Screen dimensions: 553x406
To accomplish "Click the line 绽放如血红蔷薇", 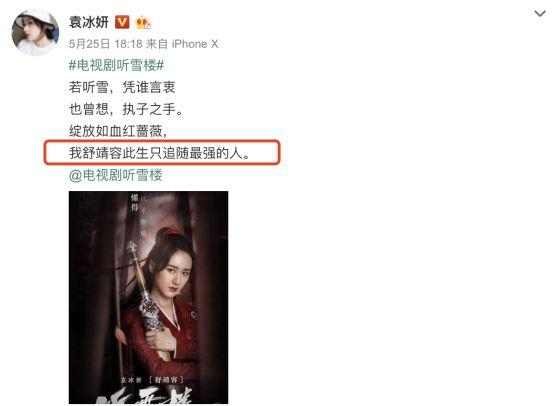I will pyautogui.click(x=118, y=131).
